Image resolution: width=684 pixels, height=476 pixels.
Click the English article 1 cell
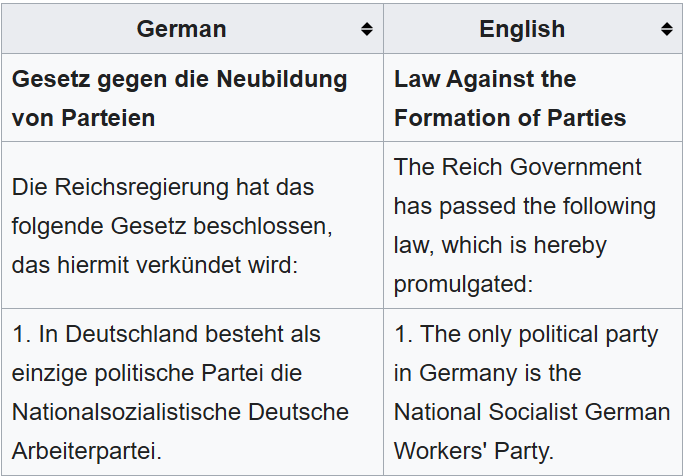[x=533, y=392]
